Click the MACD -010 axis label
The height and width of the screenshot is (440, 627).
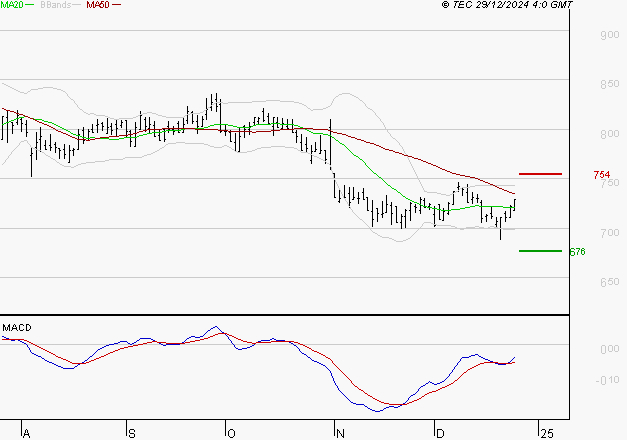coord(607,380)
